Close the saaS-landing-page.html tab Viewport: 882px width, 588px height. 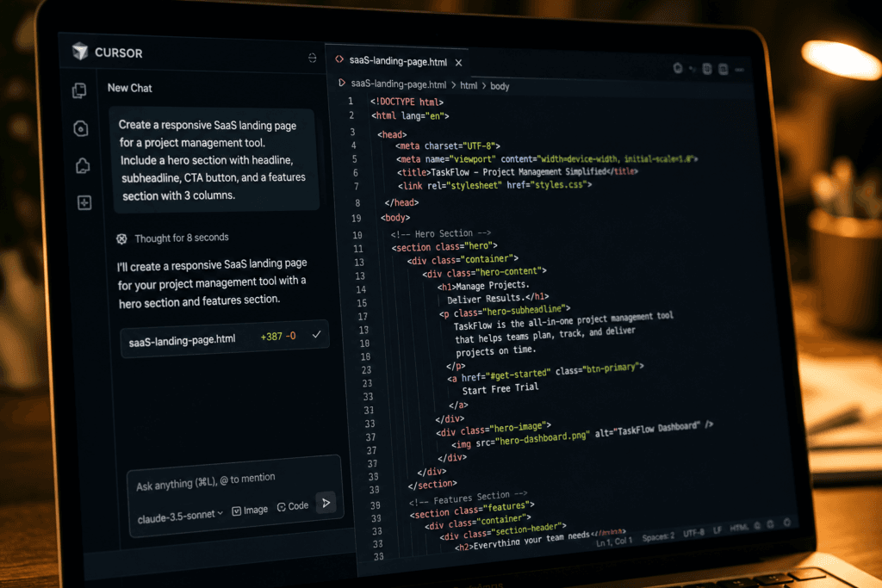pyautogui.click(x=458, y=62)
